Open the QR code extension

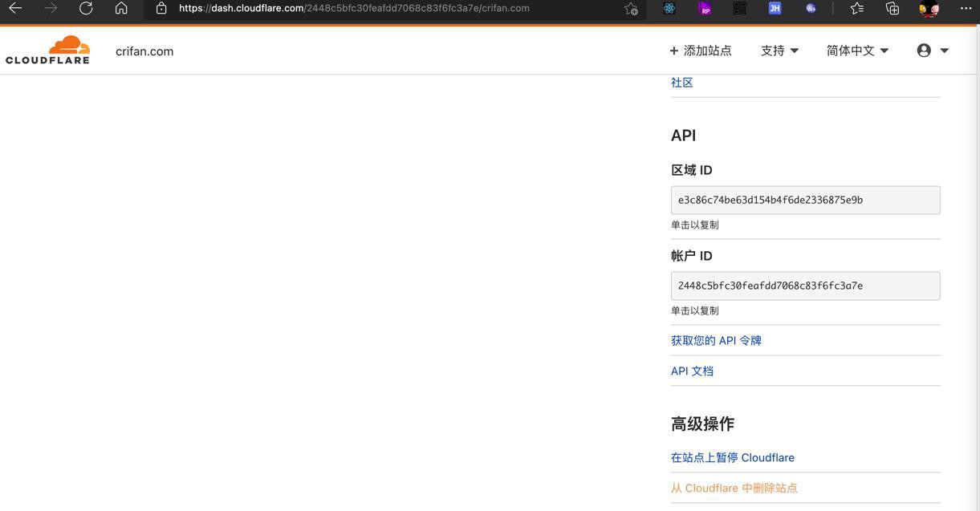(x=740, y=8)
